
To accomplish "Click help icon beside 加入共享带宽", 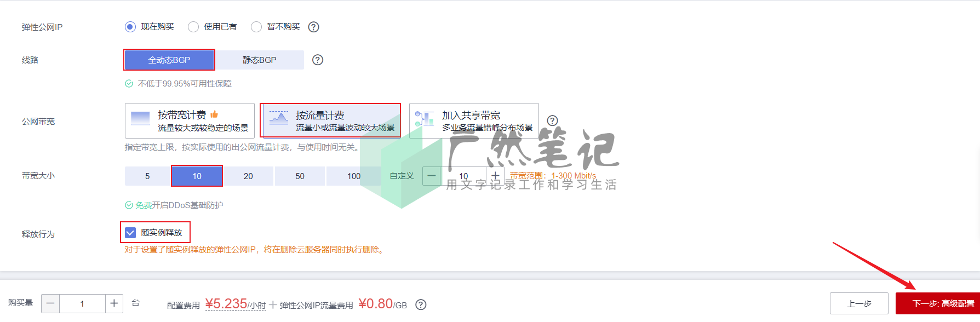I will coord(553,120).
